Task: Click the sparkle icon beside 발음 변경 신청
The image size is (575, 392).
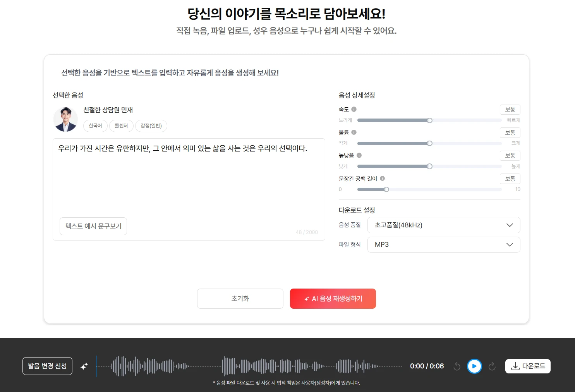Action: 84,366
